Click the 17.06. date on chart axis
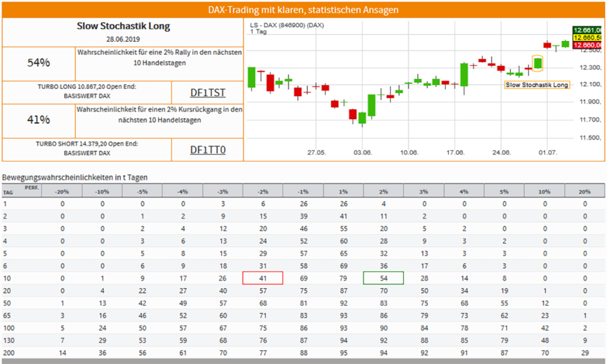 [455, 152]
